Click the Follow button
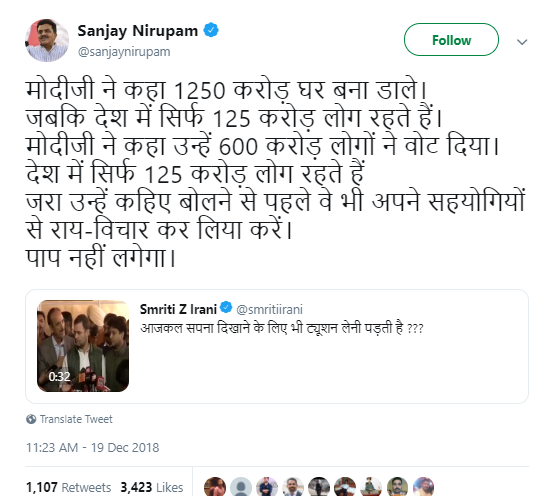Screen dimensions: 545x496 click(451, 40)
